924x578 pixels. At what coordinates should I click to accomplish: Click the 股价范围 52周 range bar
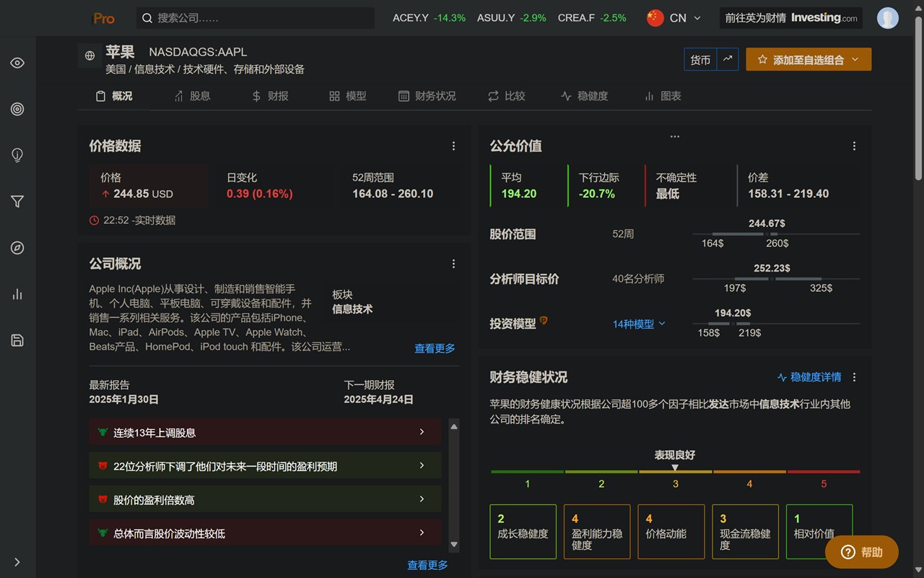tap(776, 234)
